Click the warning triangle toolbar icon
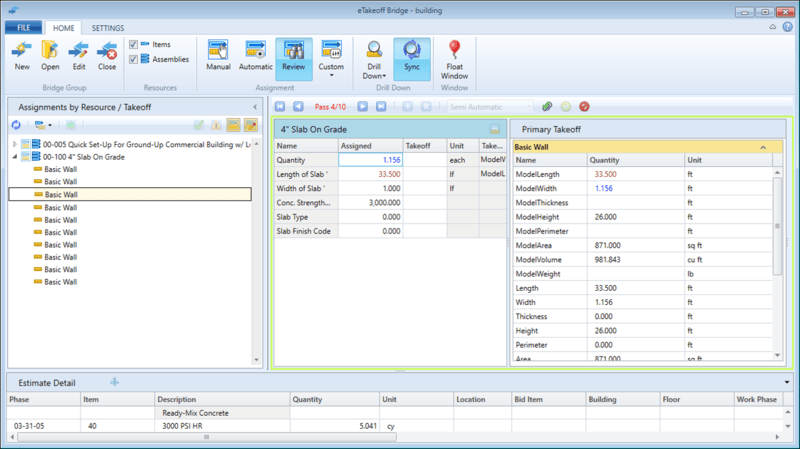Screen dimensions: 800x449 click(x=216, y=125)
